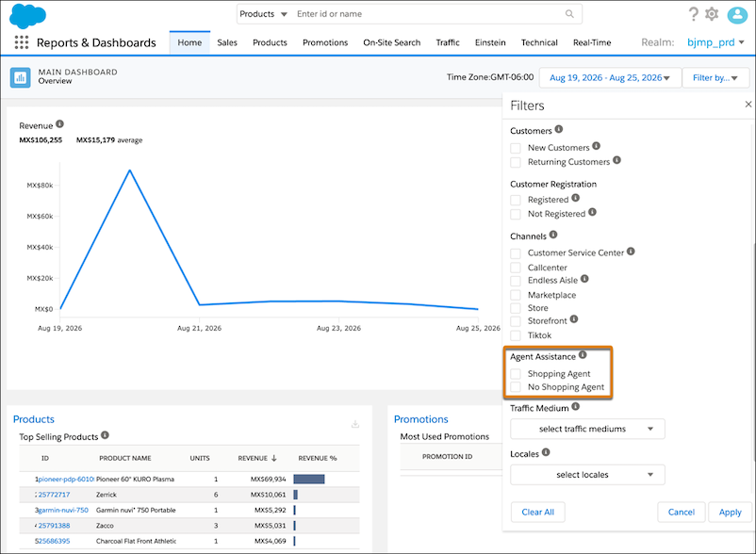Open the help question mark icon
The height and width of the screenshot is (554, 756).
click(x=694, y=14)
